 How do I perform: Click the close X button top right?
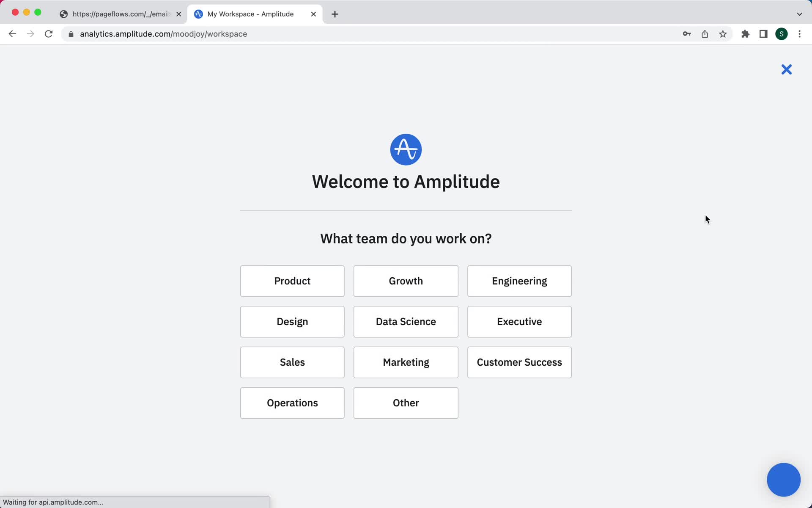[786, 69]
